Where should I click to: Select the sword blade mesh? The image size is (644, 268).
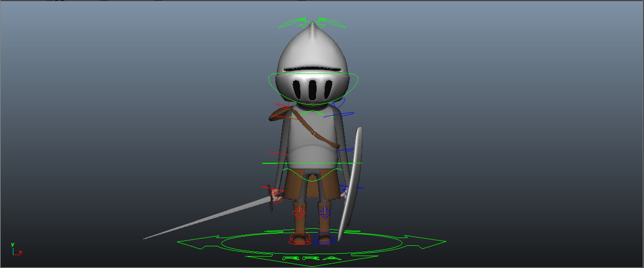coord(207,218)
